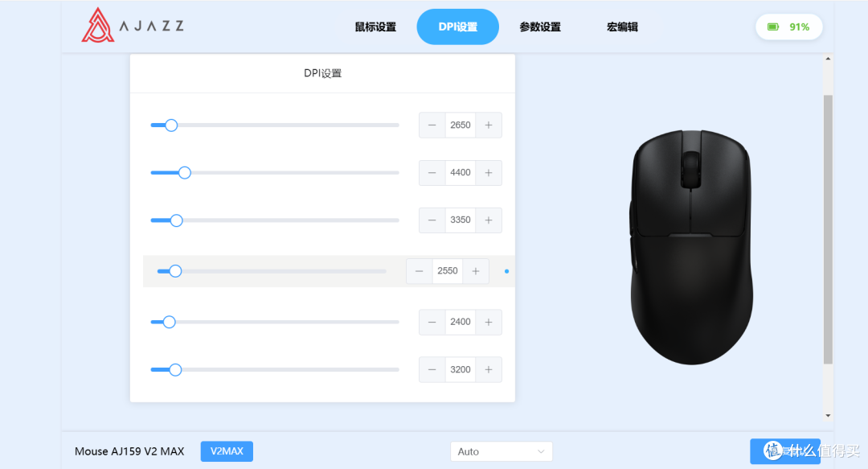Decrease the 2550 DPI value with minus
This screenshot has height=469, width=868.
420,271
